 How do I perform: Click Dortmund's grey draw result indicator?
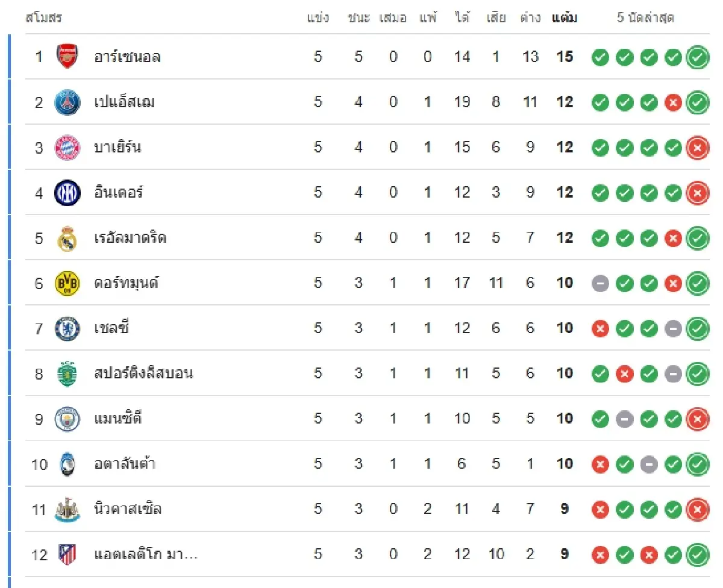coord(600,283)
